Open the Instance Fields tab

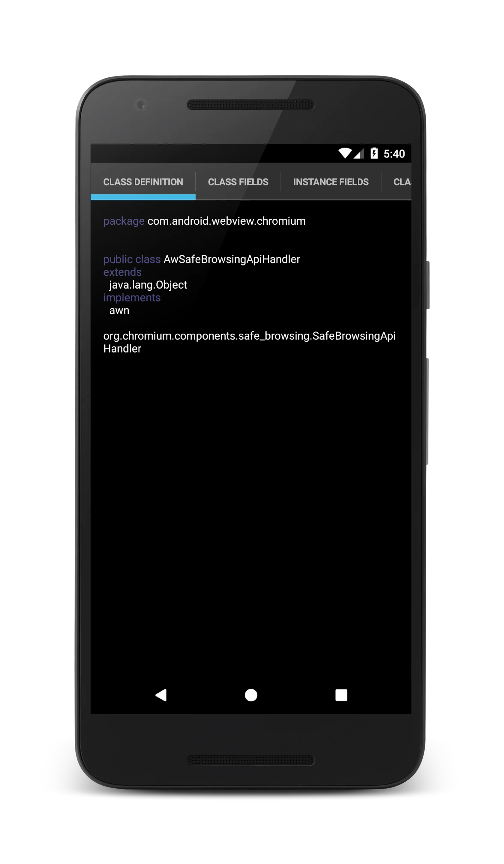click(331, 182)
